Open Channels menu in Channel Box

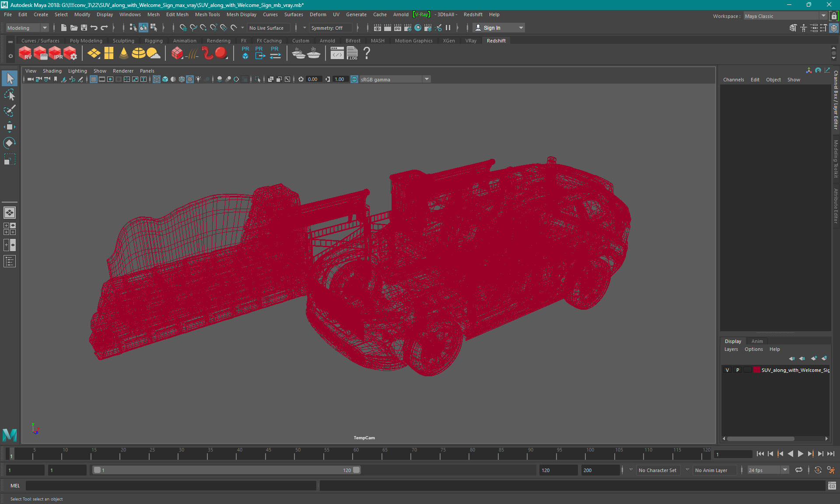[x=733, y=80]
